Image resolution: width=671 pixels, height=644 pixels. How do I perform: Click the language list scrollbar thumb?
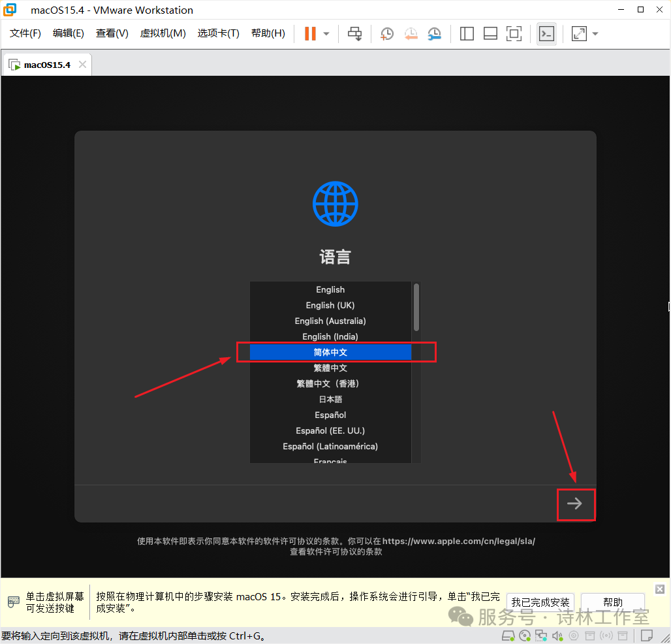click(x=416, y=308)
